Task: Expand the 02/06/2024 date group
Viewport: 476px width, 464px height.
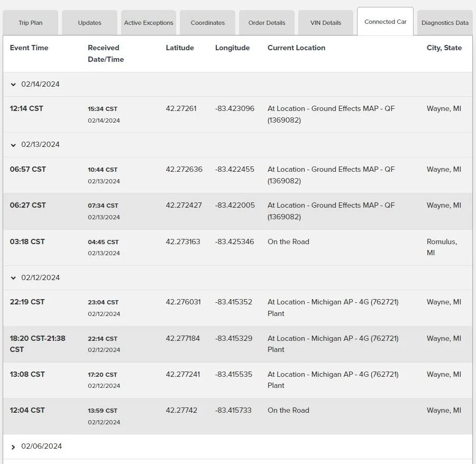Action: click(x=13, y=447)
